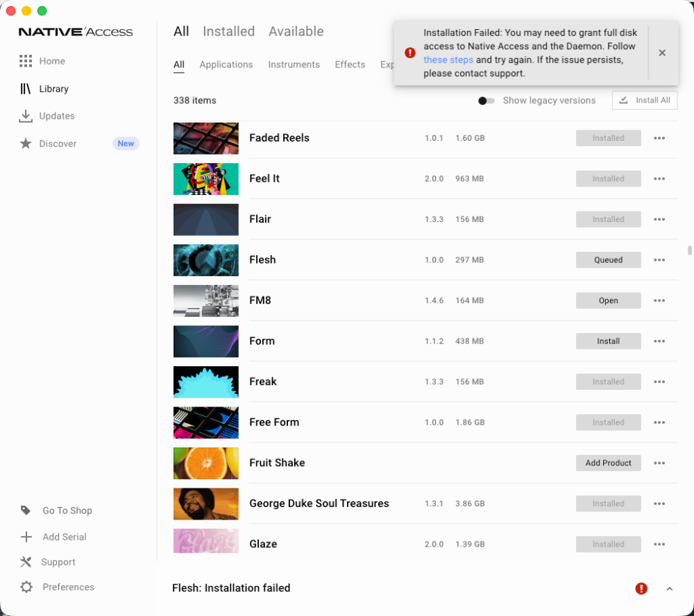Click the library list scrollbar handle
This screenshot has height=616, width=694.
pyautogui.click(x=690, y=250)
